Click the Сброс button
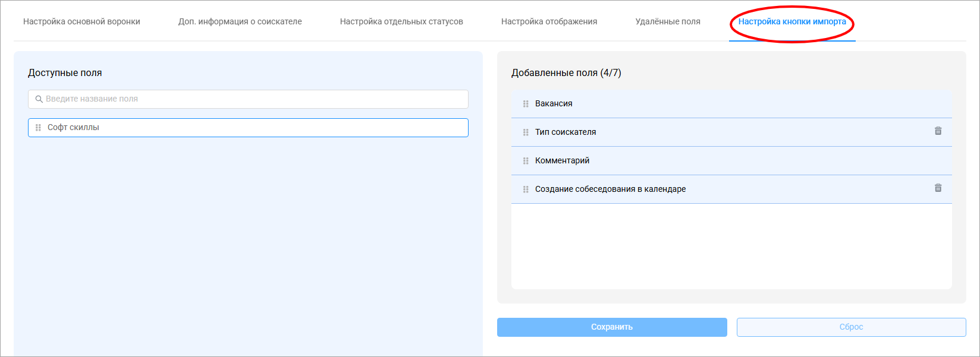Image resolution: width=980 pixels, height=357 pixels. (852, 327)
